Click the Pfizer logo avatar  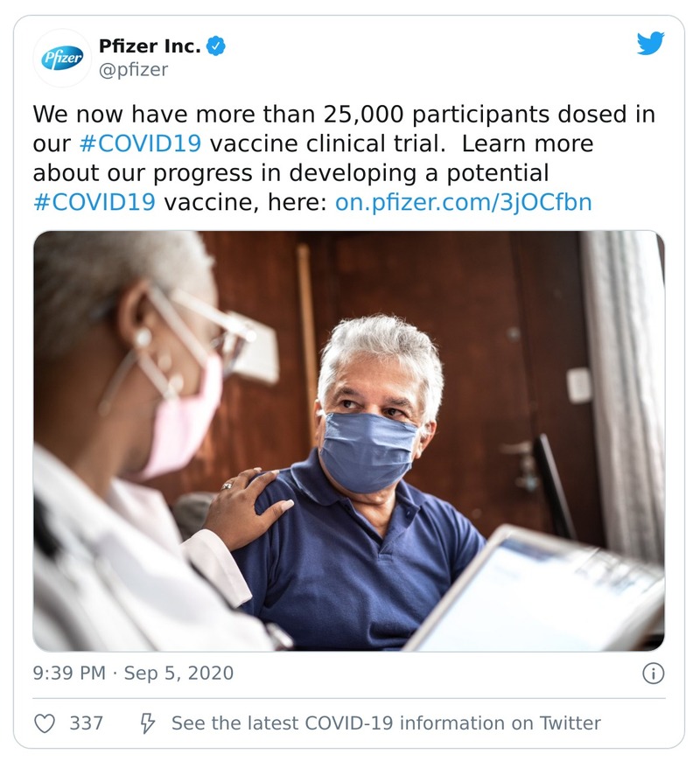[x=62, y=58]
